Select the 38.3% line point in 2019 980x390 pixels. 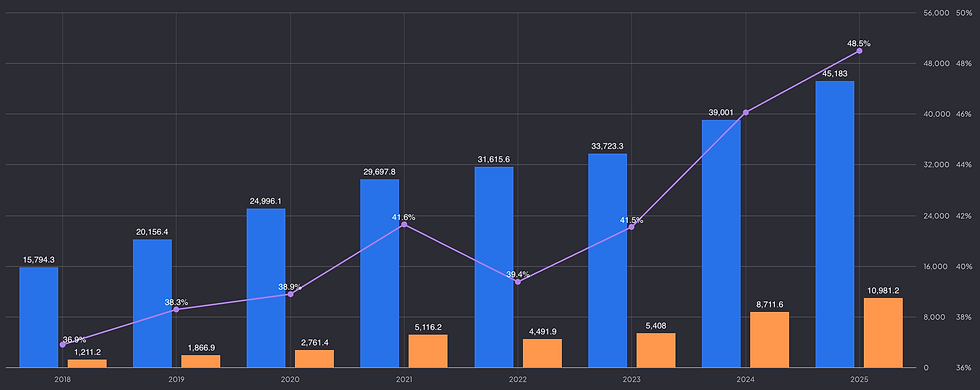176,309
